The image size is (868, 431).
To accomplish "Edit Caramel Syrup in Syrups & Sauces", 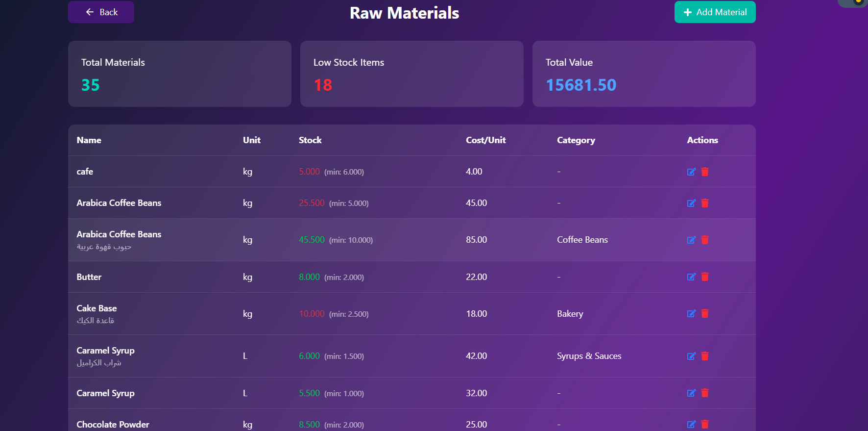I will pos(691,356).
